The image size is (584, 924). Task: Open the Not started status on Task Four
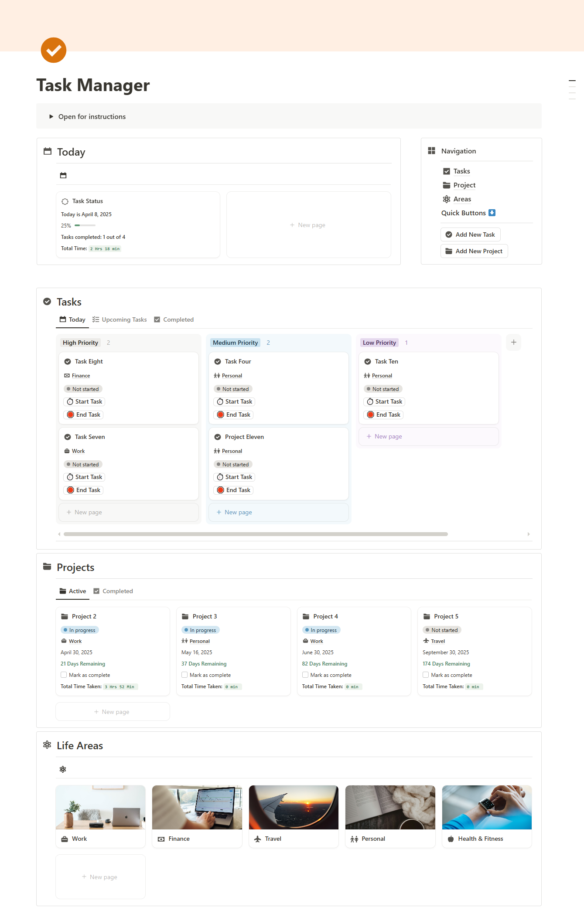coord(233,389)
